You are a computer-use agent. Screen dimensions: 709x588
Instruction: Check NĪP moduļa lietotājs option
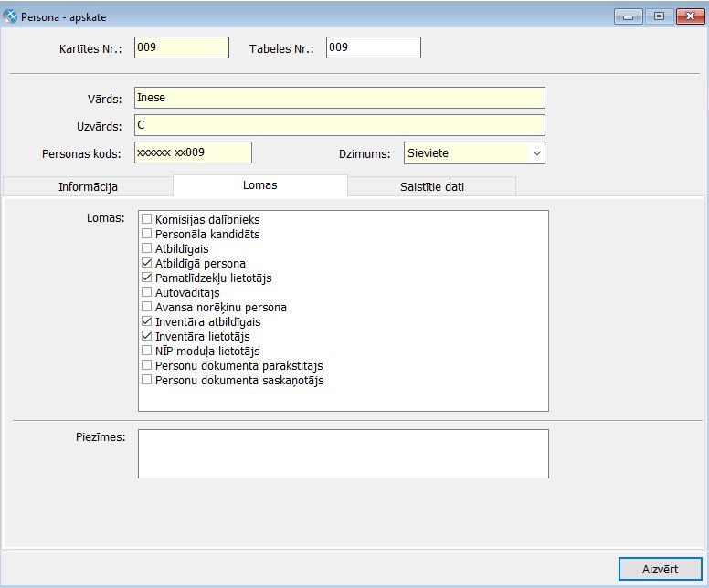pyautogui.click(x=147, y=351)
